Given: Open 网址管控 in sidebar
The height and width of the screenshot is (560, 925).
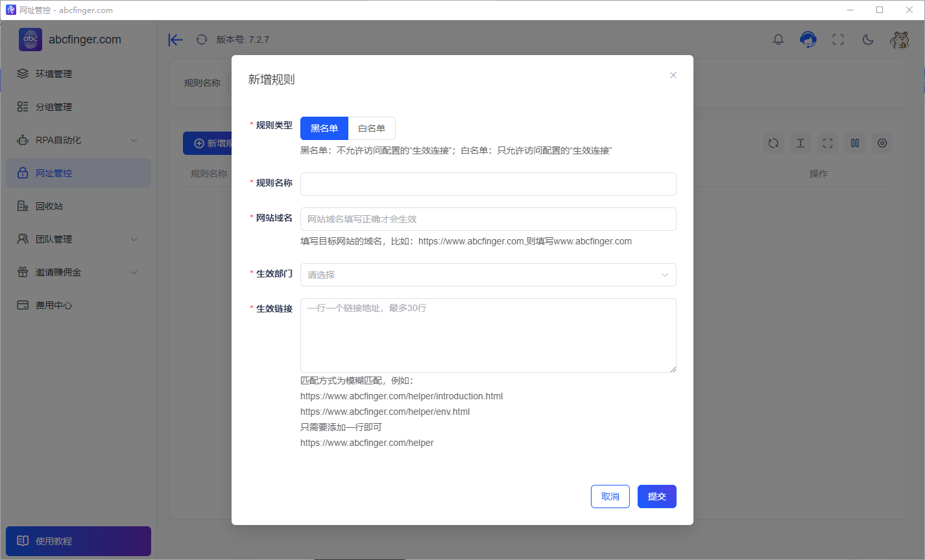Looking at the screenshot, I should click(78, 173).
